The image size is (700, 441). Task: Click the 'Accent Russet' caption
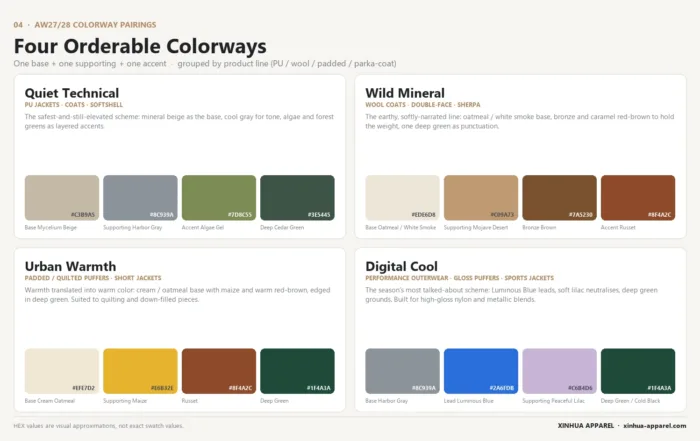tap(618, 227)
